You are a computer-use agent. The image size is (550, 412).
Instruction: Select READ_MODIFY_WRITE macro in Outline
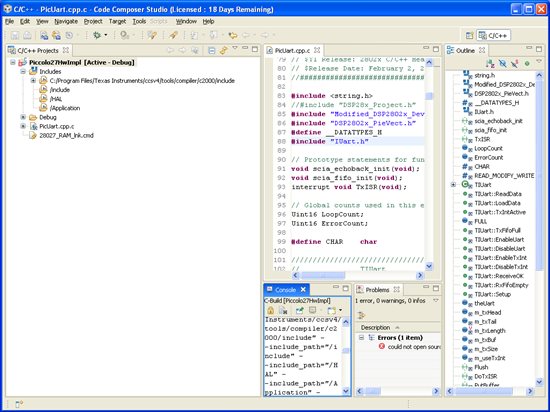tap(504, 176)
